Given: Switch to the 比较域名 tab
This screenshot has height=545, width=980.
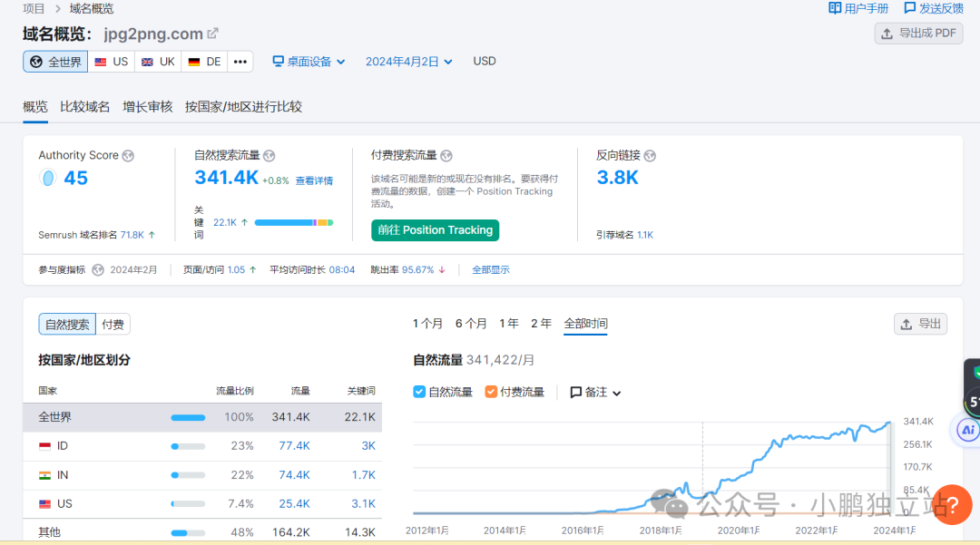Looking at the screenshot, I should [84, 106].
